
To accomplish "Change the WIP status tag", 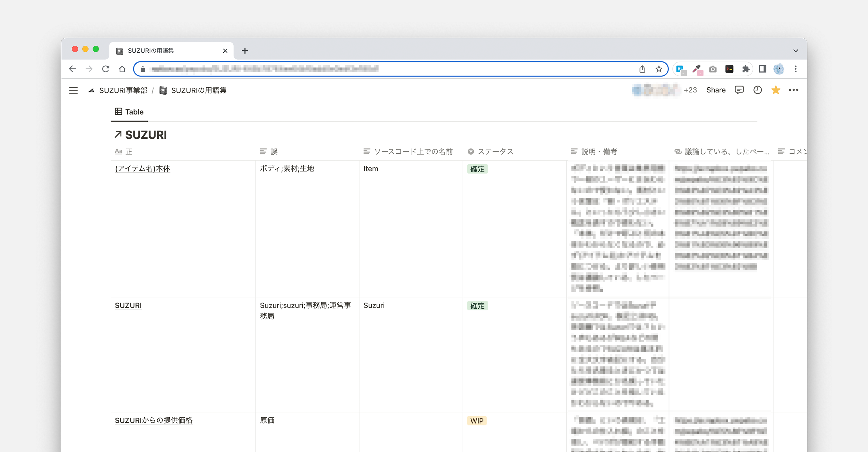I will click(476, 421).
